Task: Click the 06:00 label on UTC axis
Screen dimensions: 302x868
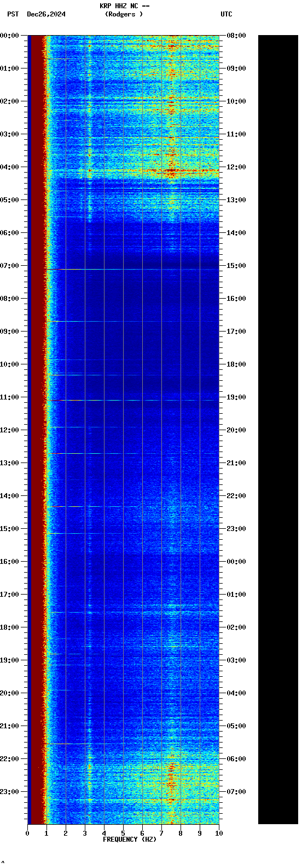Action: [236, 759]
